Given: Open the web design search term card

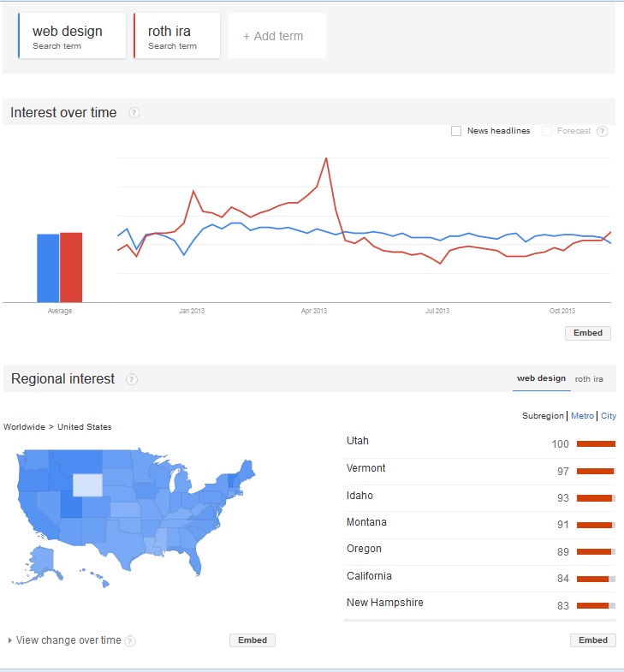Looking at the screenshot, I should [72, 36].
